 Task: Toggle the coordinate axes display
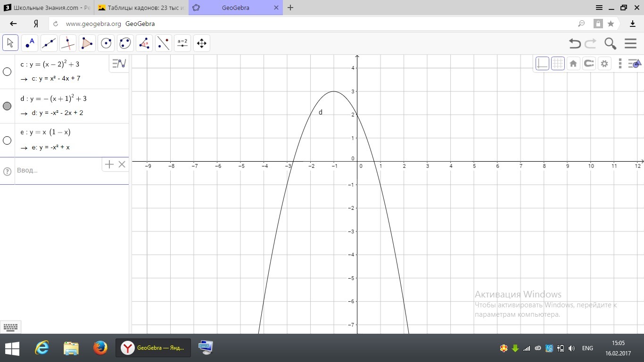[543, 63]
